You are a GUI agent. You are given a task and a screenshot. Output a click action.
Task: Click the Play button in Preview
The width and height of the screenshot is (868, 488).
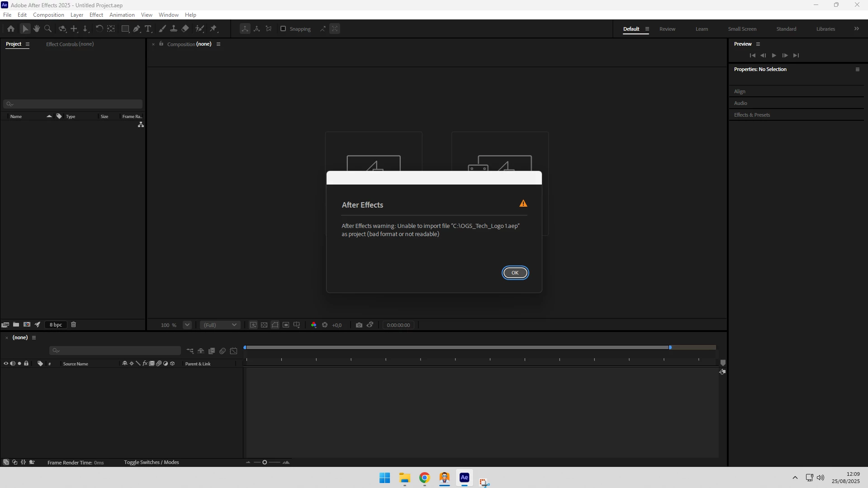(x=774, y=56)
